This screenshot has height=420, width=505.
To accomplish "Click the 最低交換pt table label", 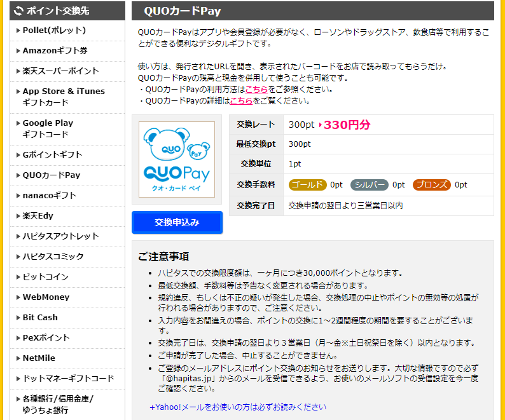I will 256,144.
